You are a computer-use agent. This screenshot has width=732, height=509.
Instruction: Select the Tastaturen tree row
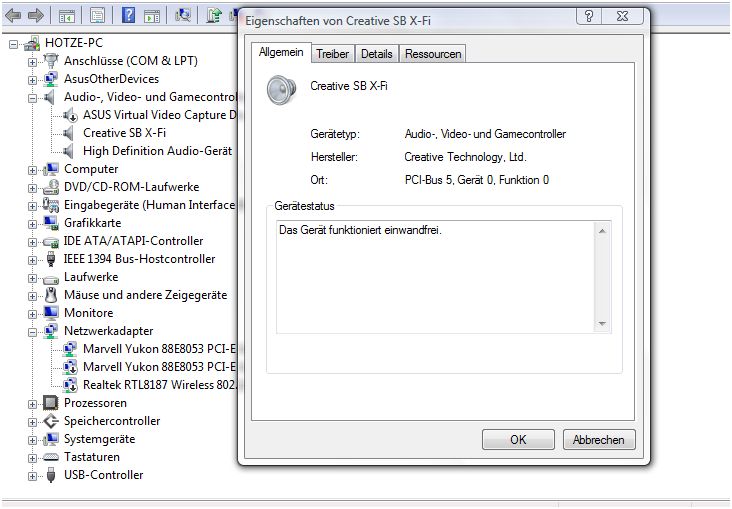click(92, 457)
